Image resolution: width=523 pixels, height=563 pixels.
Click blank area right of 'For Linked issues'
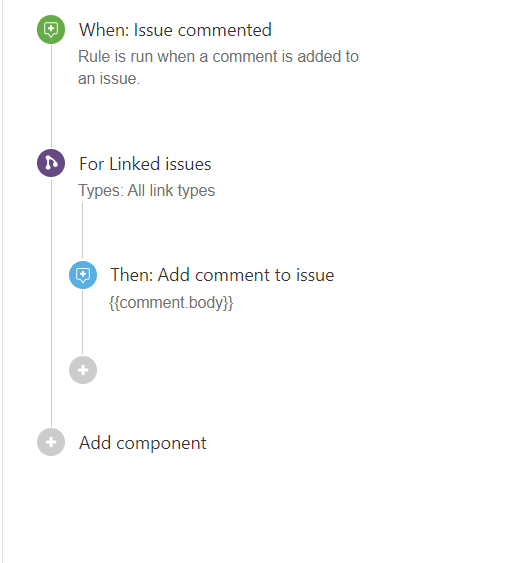click(x=359, y=164)
